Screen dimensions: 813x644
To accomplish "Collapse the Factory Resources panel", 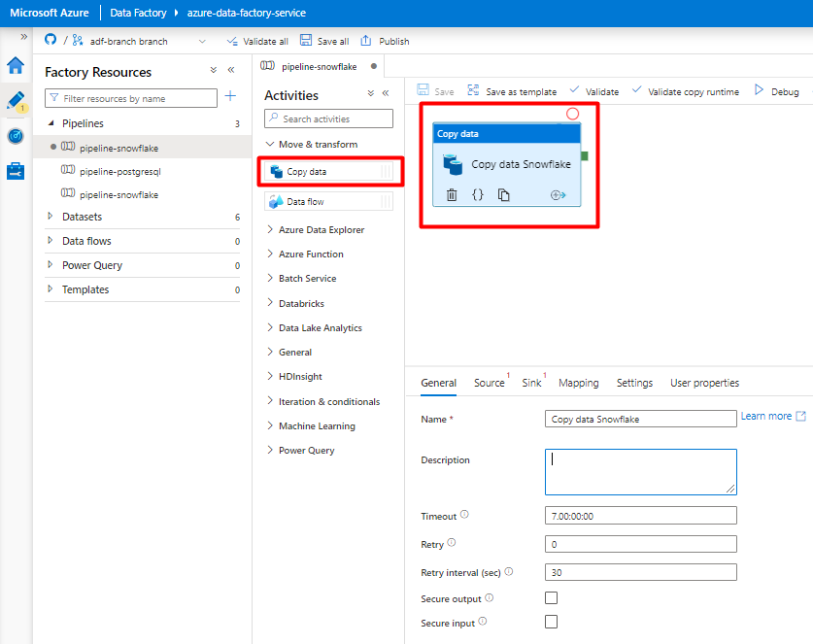I will tap(231, 70).
